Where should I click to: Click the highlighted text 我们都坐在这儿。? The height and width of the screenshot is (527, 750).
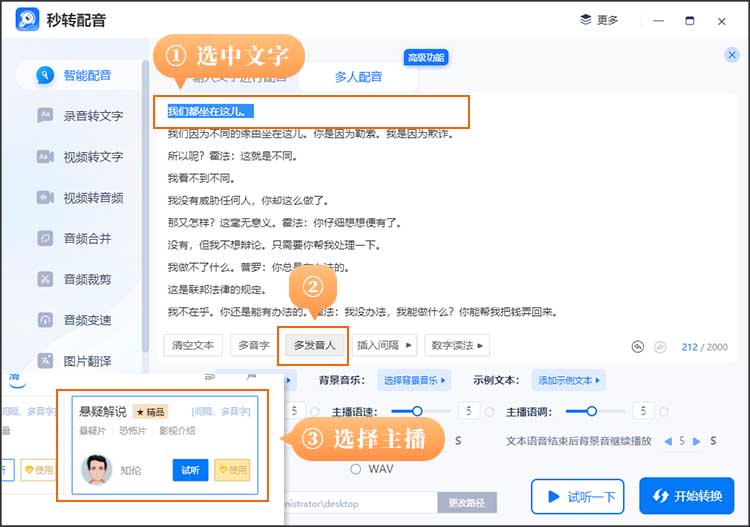pyautogui.click(x=210, y=111)
